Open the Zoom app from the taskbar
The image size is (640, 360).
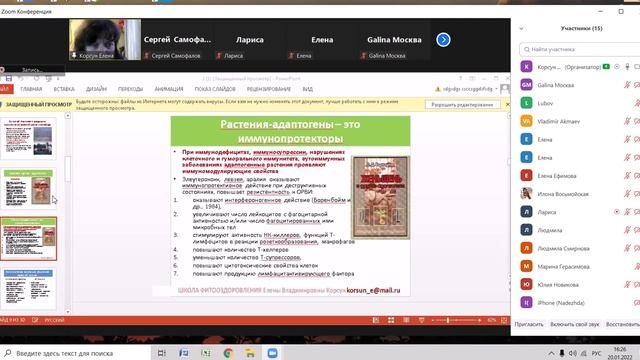coord(272,353)
